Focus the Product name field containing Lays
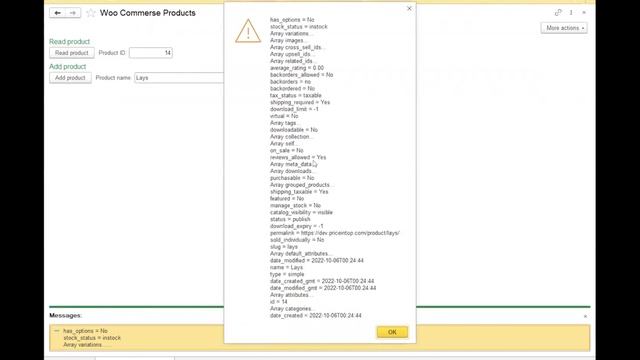 179,78
